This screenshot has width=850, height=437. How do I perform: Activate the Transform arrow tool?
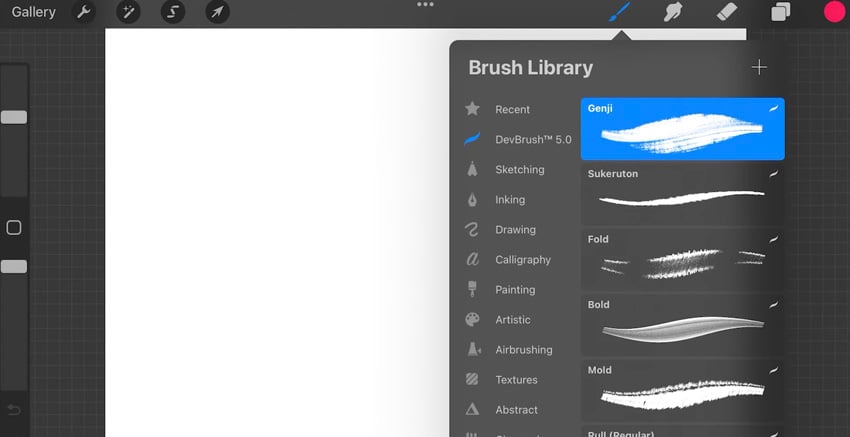[217, 12]
